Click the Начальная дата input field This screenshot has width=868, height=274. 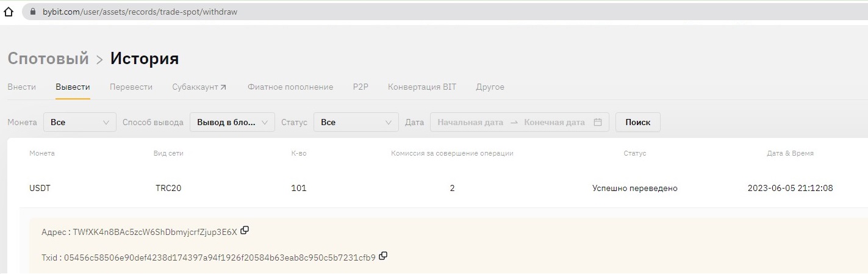point(470,122)
